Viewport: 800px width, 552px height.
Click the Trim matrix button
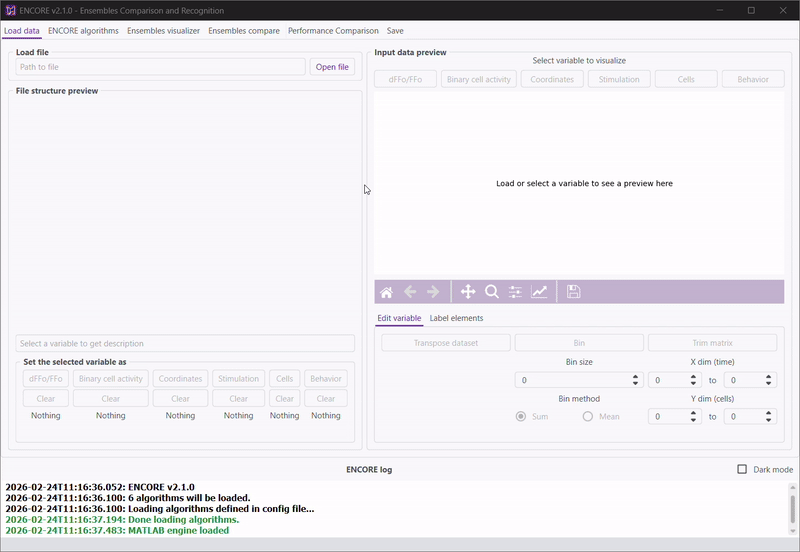tap(712, 343)
